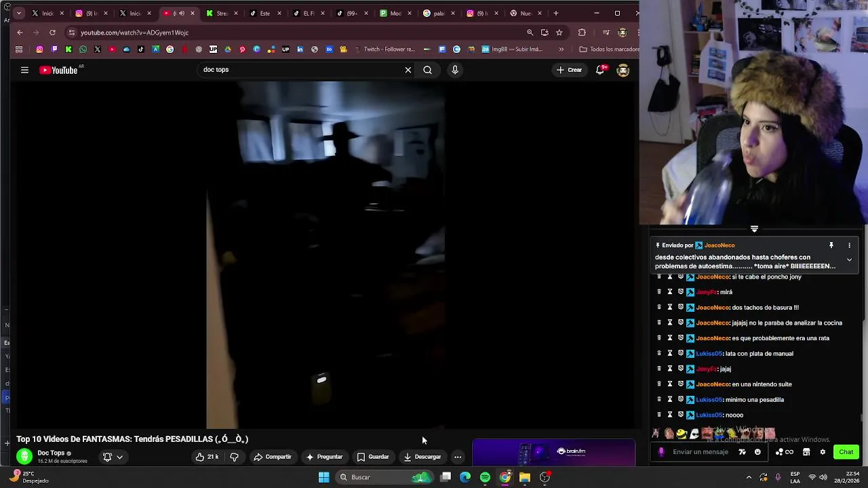Open the emoji picker in chat input
The image size is (868, 488).
[x=757, y=452]
